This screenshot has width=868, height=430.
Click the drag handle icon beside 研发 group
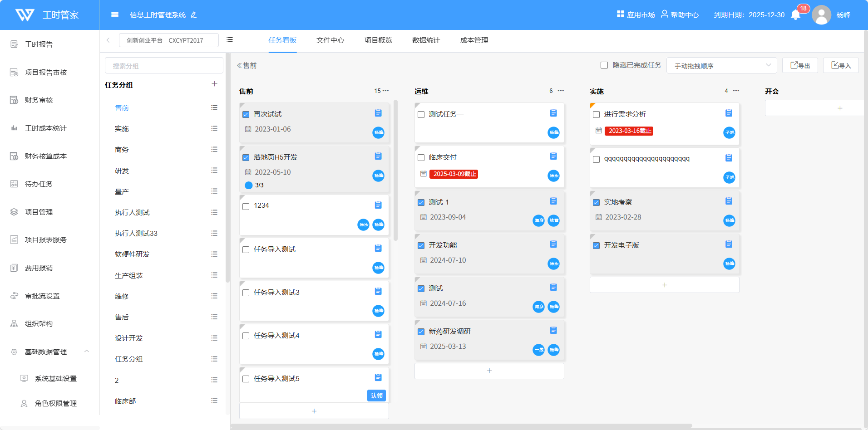coord(214,171)
